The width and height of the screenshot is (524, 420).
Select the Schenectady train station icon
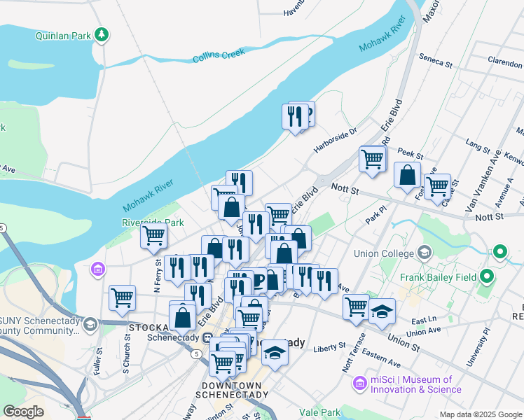click(207, 338)
